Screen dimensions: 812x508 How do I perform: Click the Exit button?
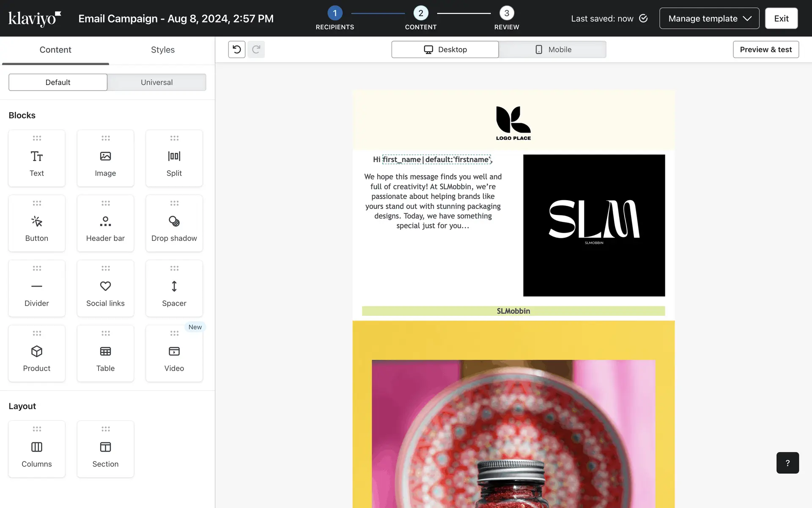tap(781, 19)
